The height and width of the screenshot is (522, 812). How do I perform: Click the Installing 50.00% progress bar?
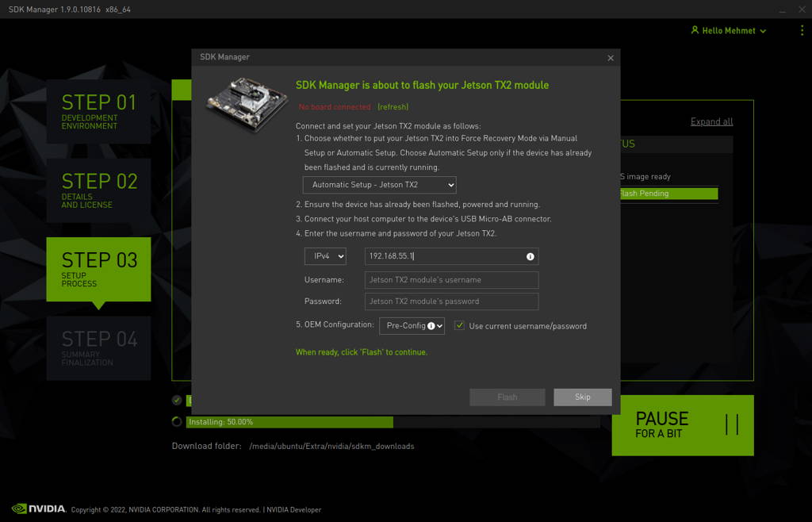[x=393, y=422]
